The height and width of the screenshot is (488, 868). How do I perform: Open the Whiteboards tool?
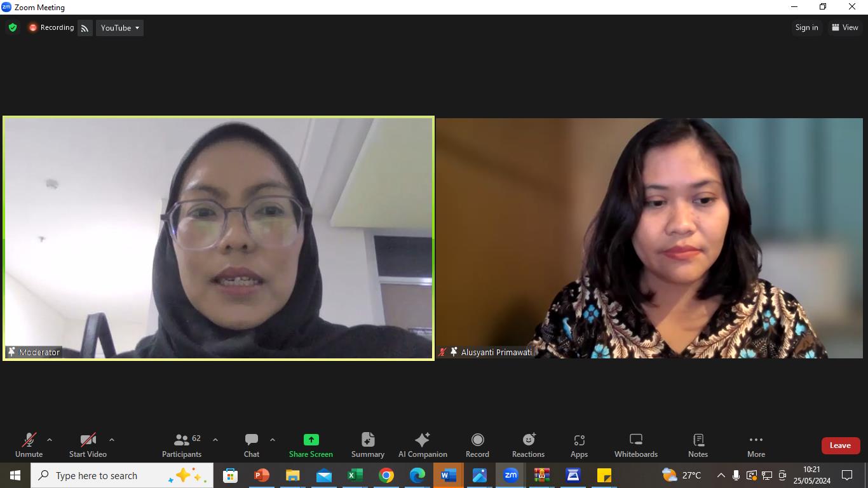tap(635, 445)
